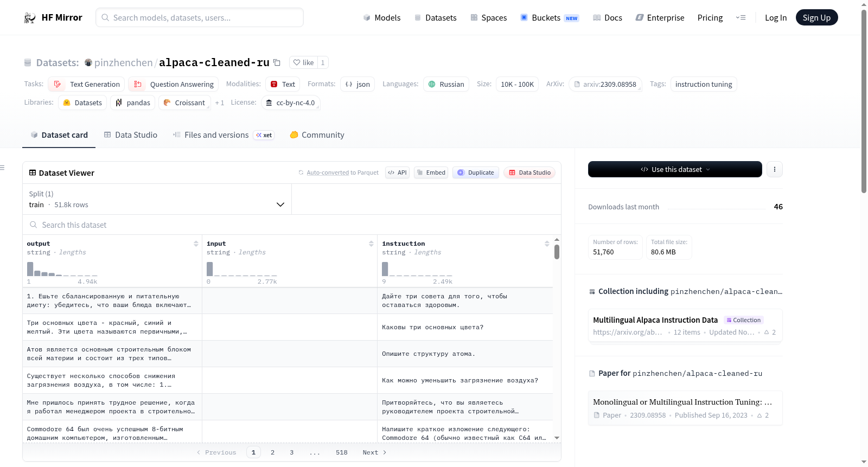Image resolution: width=868 pixels, height=467 pixels.
Task: Open the pinzhenchen user profile link
Action: coord(124,62)
